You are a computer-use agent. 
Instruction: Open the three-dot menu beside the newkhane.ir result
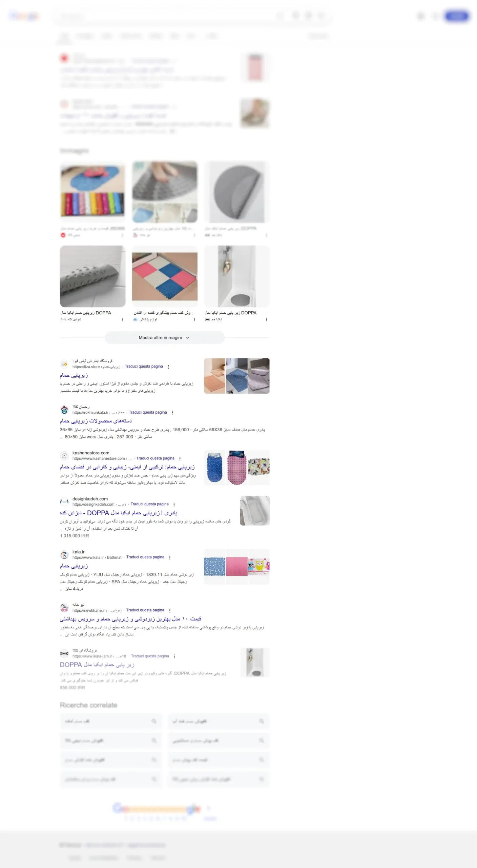[x=170, y=610]
